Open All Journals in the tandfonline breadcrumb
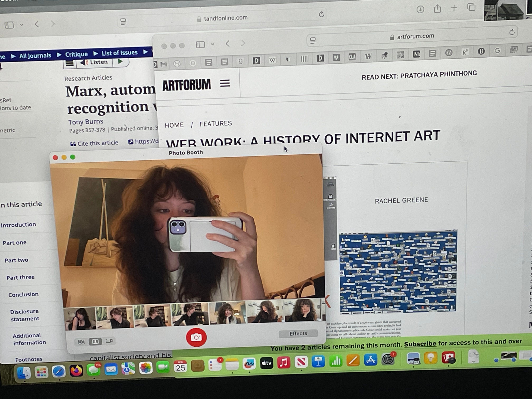Viewport: 532px width, 399px height. pos(35,56)
